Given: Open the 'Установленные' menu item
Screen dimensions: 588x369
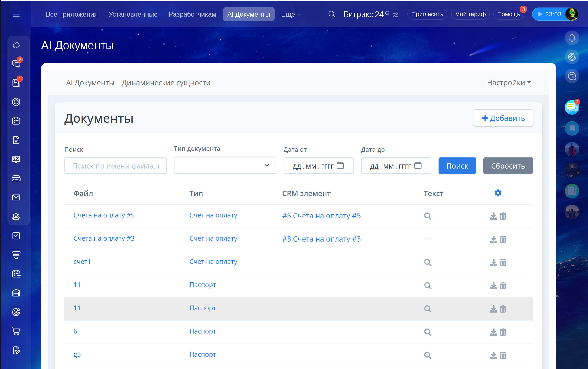Looking at the screenshot, I should tap(133, 14).
